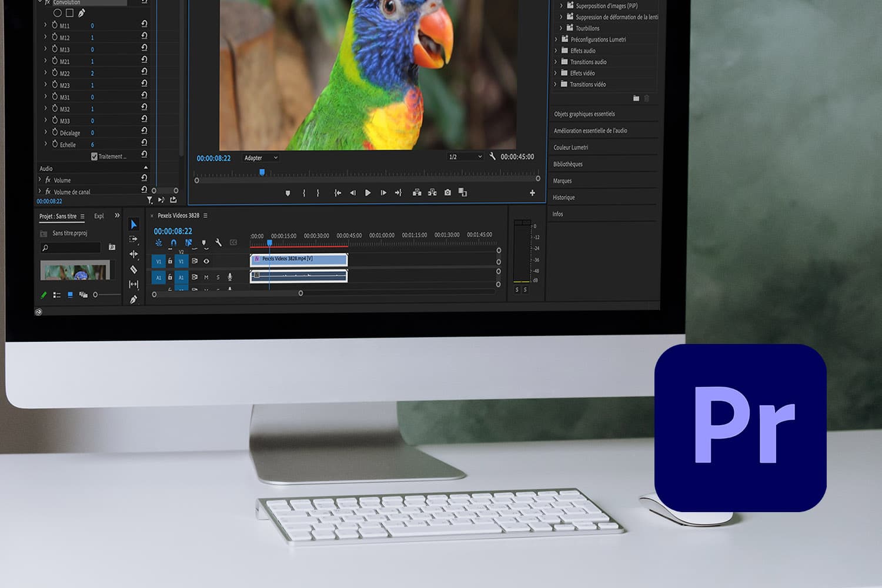Expand the M11 parameter
This screenshot has width=882, height=588.
pyautogui.click(x=45, y=25)
